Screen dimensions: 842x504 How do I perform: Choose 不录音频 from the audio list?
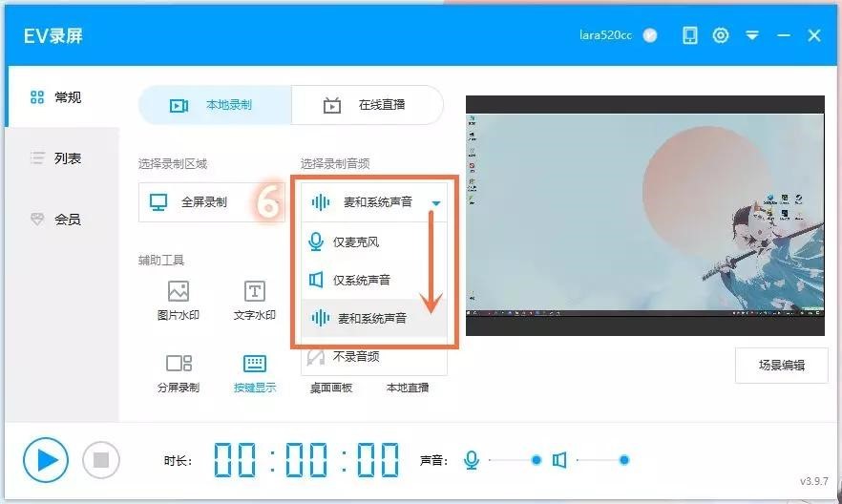(x=374, y=356)
